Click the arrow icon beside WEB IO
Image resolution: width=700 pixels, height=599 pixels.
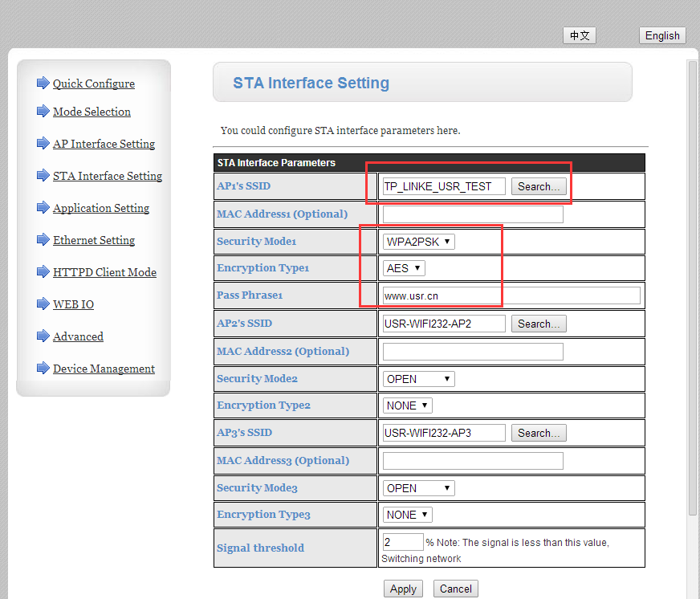pyautogui.click(x=43, y=304)
